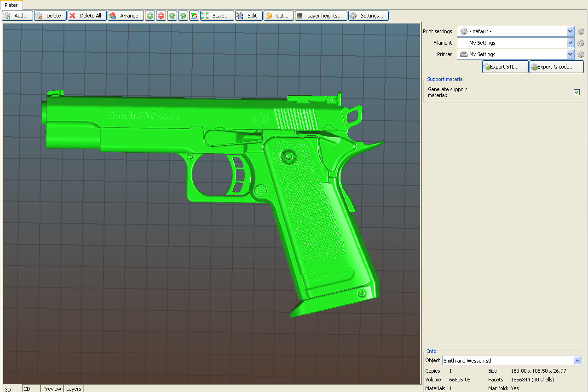The height and width of the screenshot is (392, 588).
Task: Click the gear icon beside Filament
Action: pos(581,43)
